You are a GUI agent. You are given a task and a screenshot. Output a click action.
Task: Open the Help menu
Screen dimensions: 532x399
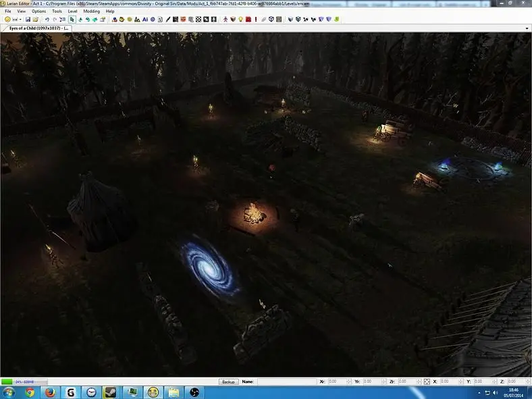[x=110, y=11]
